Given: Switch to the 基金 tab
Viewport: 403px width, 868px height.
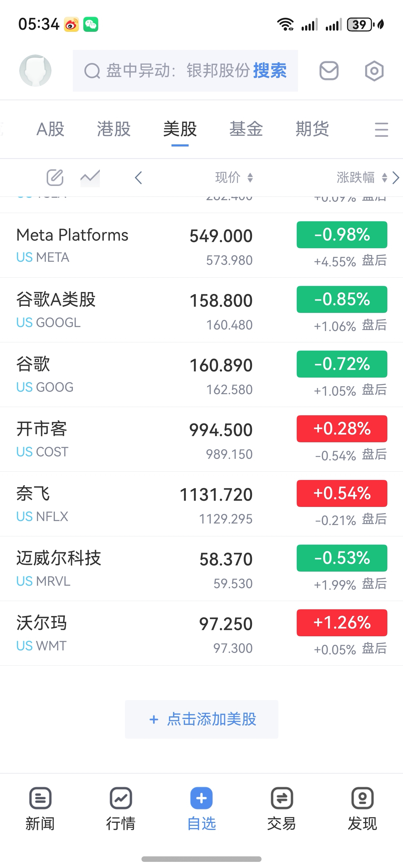Looking at the screenshot, I should (x=246, y=129).
